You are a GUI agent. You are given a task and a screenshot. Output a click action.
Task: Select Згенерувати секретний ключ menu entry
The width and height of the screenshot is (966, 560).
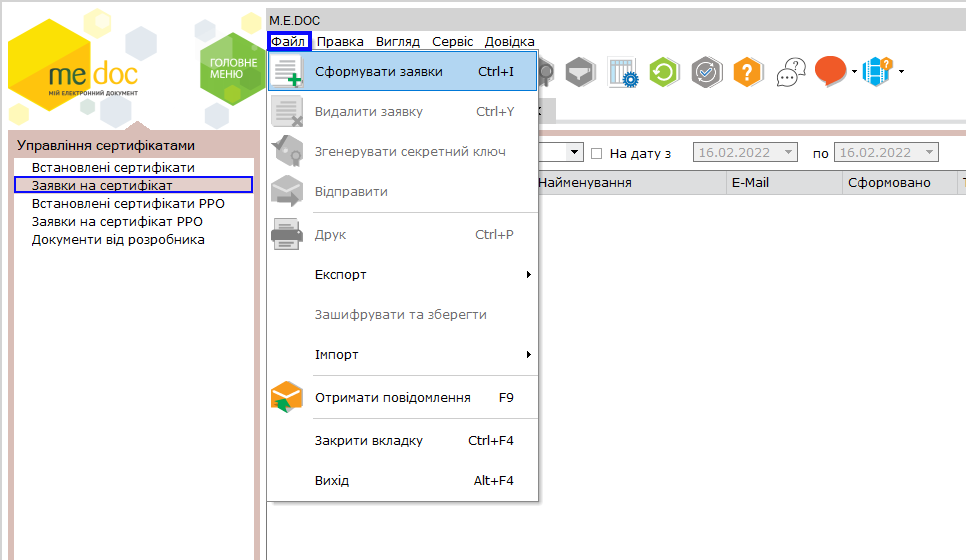coord(403,152)
